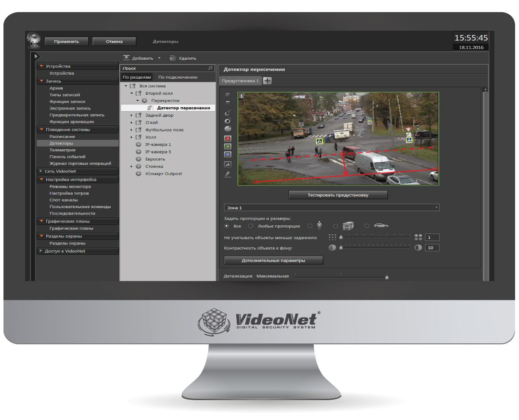Image resolution: width=519 pixels, height=420 pixels.
Task: Click the first grid tool icon above the pencil
Action: pos(228,94)
